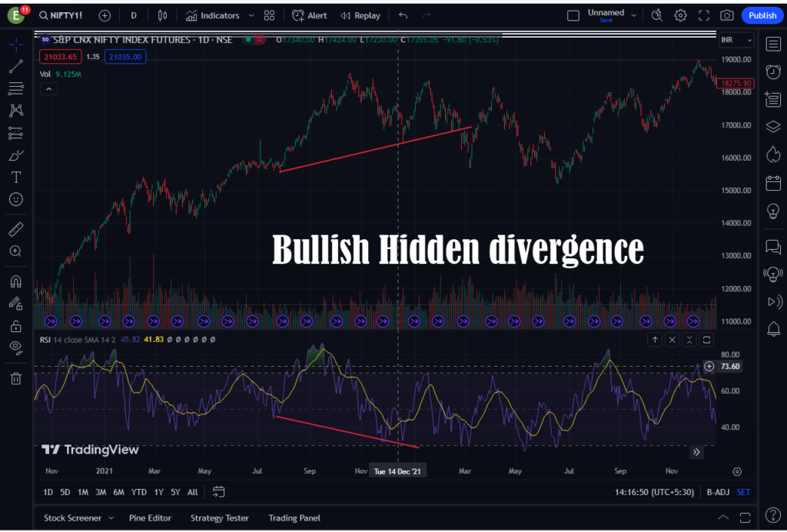Expand the Indicators favorites dropdown arrow
Screen dimensions: 787x532
[x=251, y=15]
